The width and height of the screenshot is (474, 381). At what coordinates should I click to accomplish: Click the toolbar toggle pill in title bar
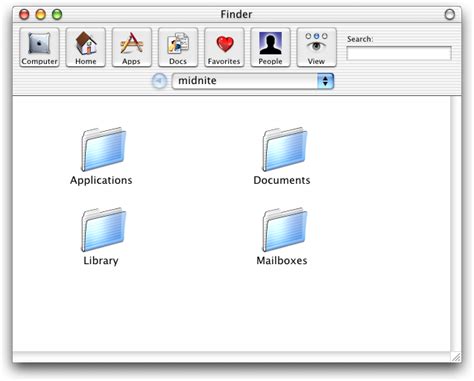(449, 14)
